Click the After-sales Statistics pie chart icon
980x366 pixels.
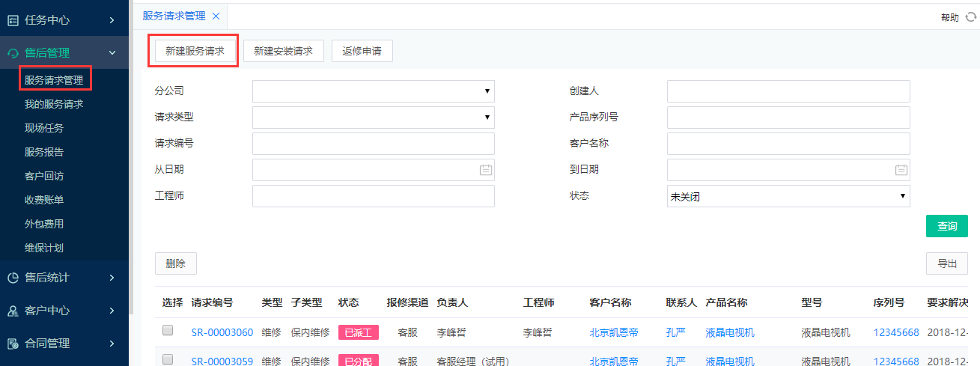click(x=13, y=278)
